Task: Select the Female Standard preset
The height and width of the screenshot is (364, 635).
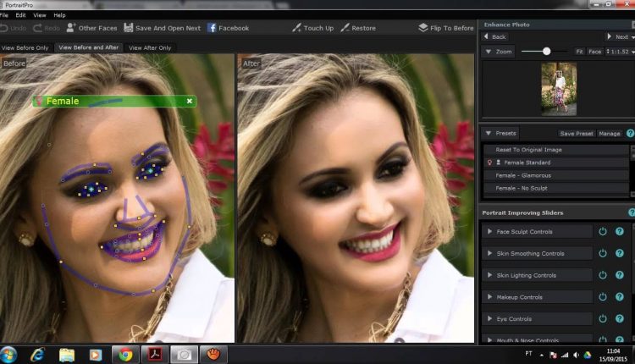Action: [555, 163]
